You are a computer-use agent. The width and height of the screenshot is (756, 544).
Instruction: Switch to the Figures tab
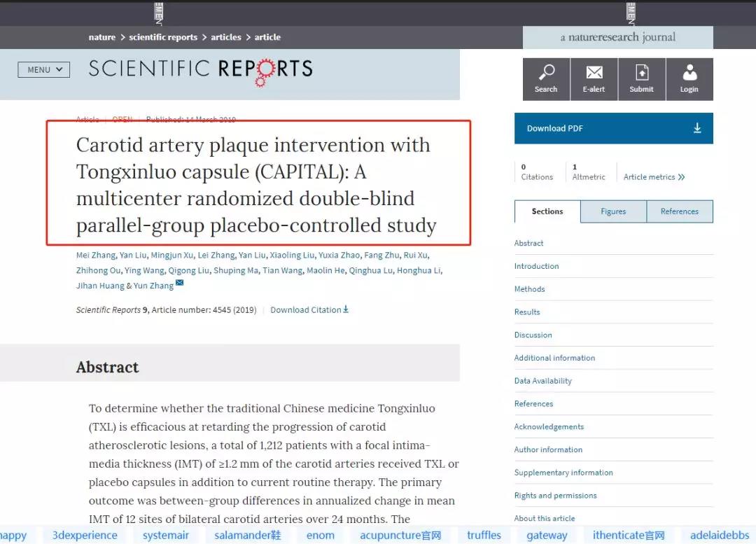[x=613, y=211]
